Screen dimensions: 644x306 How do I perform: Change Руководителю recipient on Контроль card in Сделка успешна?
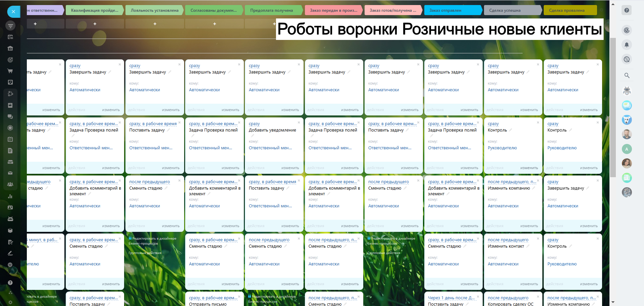(x=502, y=148)
